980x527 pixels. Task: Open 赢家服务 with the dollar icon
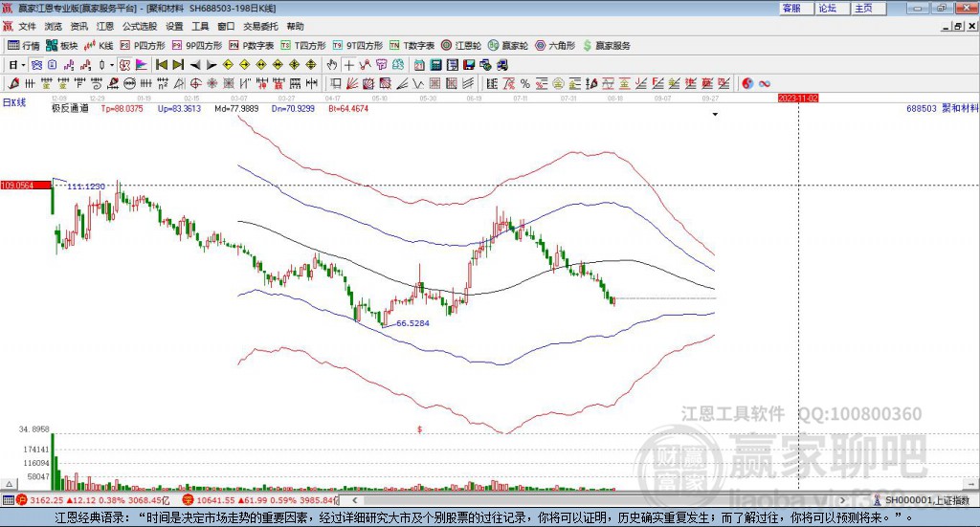coord(606,46)
